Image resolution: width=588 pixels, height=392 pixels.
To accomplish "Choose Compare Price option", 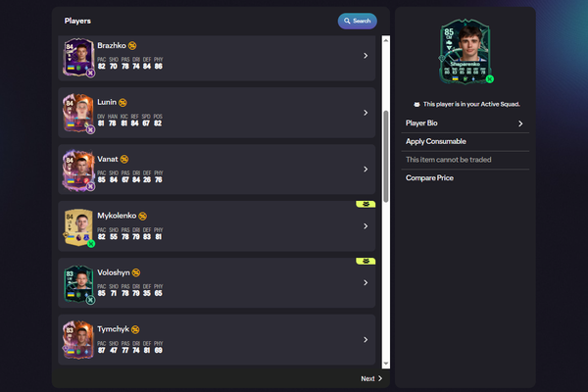I will coord(465,178).
